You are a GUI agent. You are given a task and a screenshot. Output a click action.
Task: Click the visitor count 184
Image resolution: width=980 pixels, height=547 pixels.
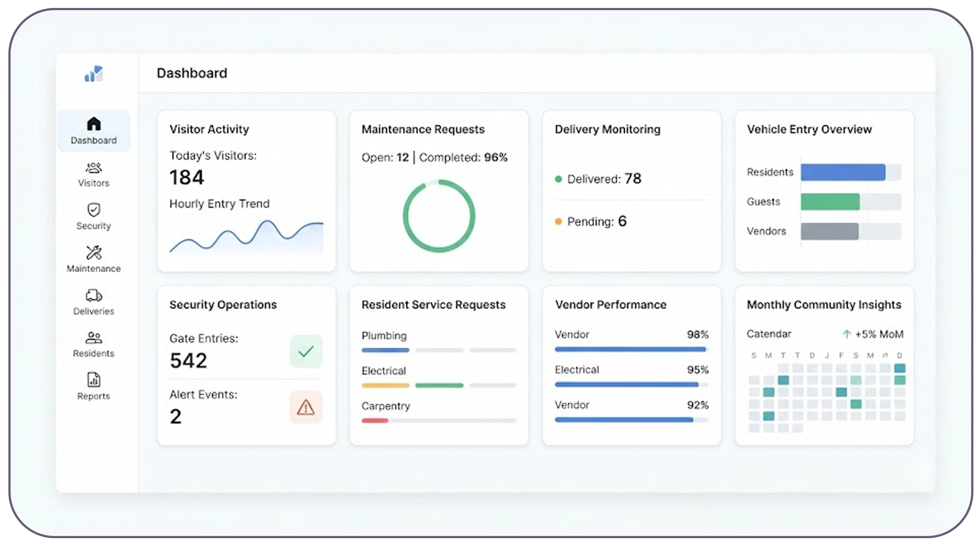tap(187, 177)
